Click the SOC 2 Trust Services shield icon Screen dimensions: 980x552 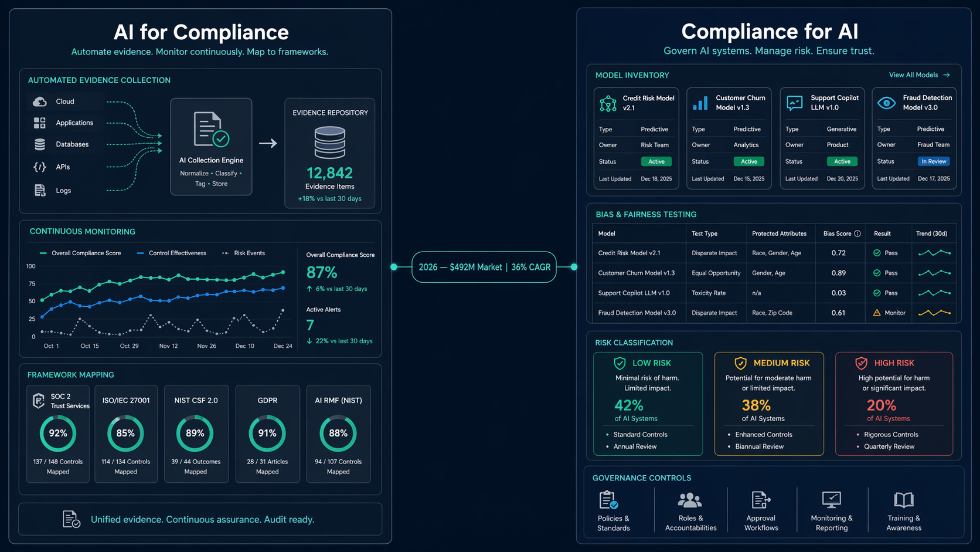coord(39,401)
